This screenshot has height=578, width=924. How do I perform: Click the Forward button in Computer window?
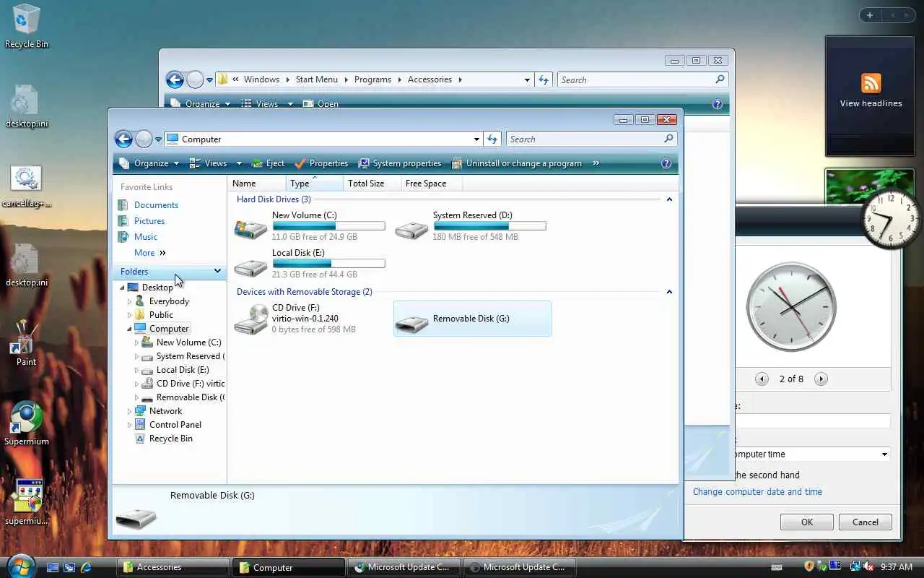click(x=144, y=139)
